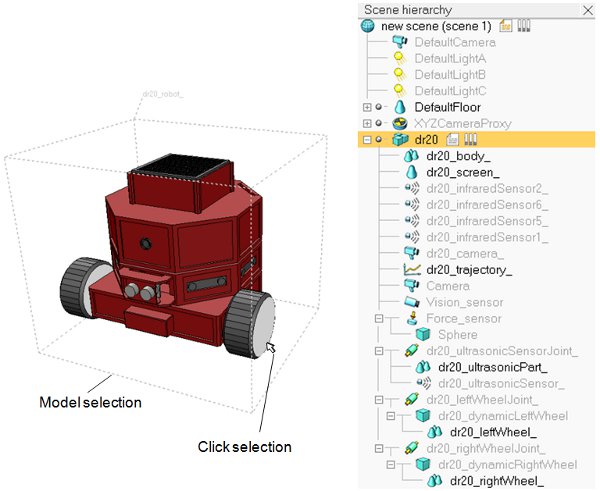This screenshot has width=600, height=491.
Task: Expand the XYZCameraProxy node
Action: click(x=367, y=123)
